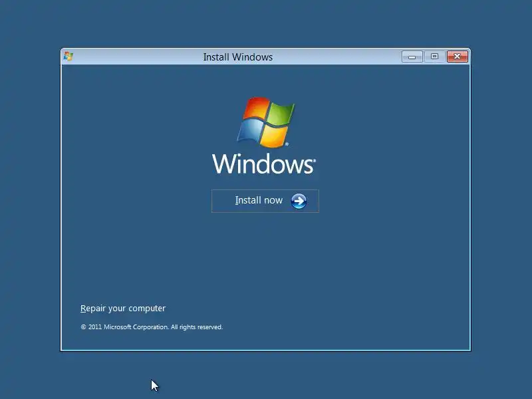Close the Install Windows dialog
The image size is (532, 399).
click(x=458, y=57)
